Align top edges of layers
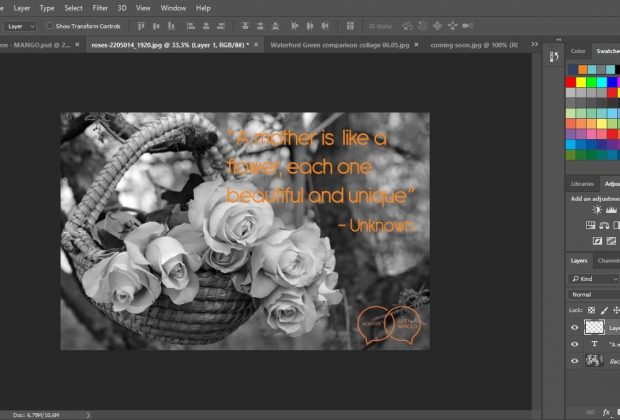Screen dimensions: 620x420 [141, 26]
